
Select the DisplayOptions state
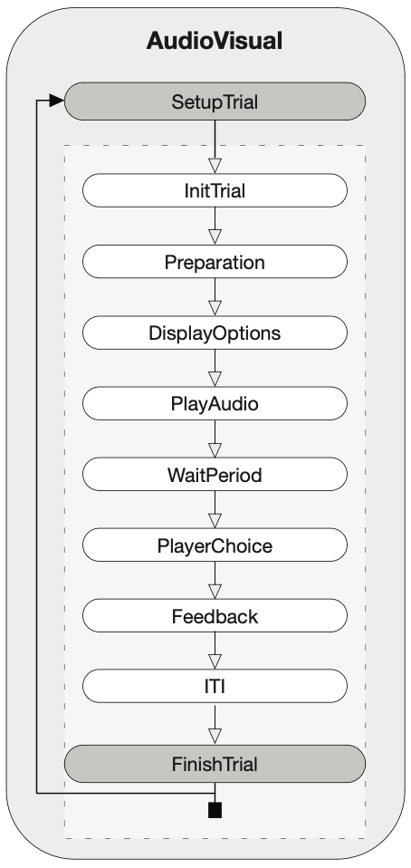point(215,333)
